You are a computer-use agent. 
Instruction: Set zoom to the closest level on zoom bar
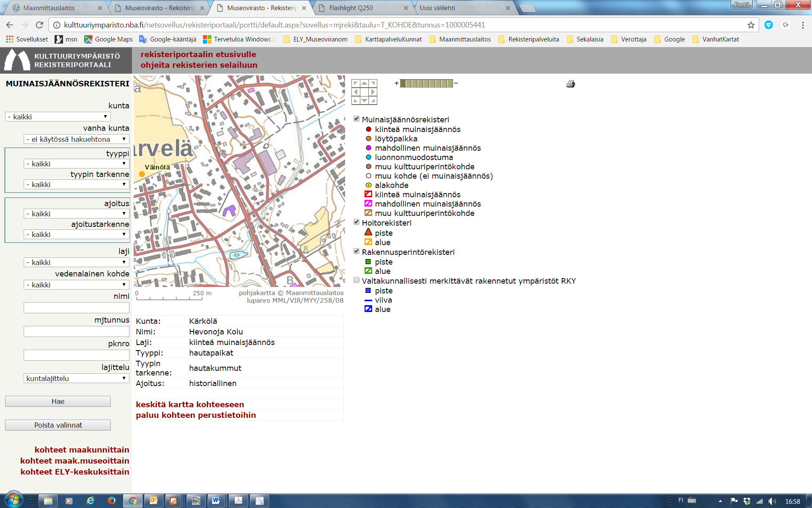point(403,83)
